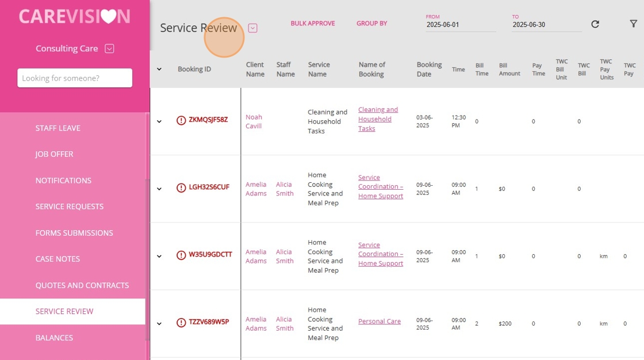Expand row for booking TZZV689W5P
644x360 pixels.
pos(159,323)
